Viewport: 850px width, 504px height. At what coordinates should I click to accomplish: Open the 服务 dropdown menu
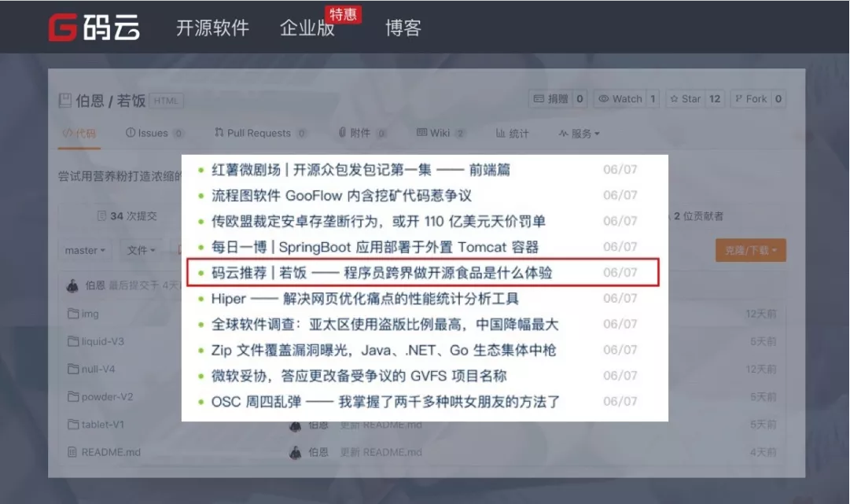click(580, 133)
